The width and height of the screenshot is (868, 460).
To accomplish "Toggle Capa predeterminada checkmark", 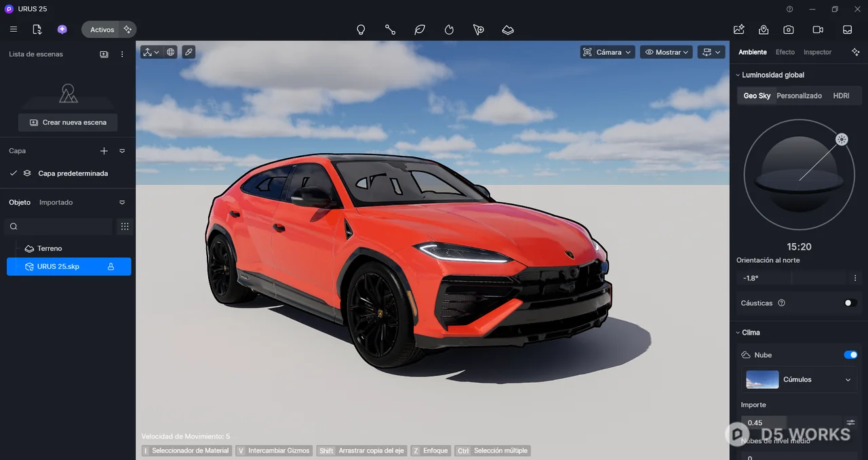I will tap(14, 173).
